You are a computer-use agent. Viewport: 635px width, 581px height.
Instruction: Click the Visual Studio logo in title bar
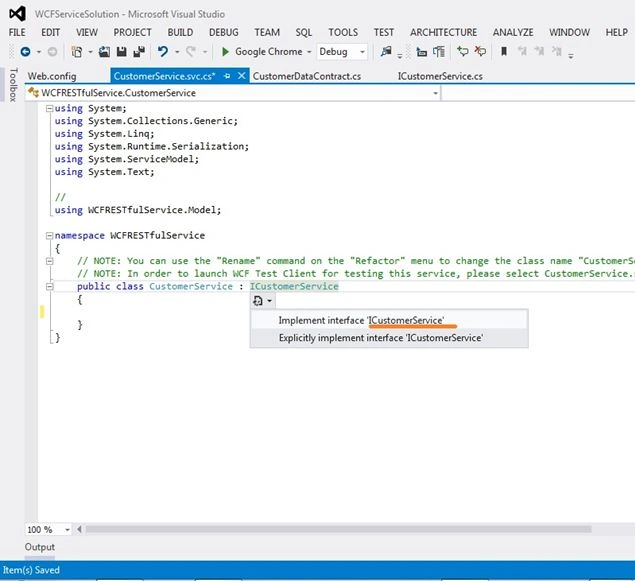[x=17, y=14]
